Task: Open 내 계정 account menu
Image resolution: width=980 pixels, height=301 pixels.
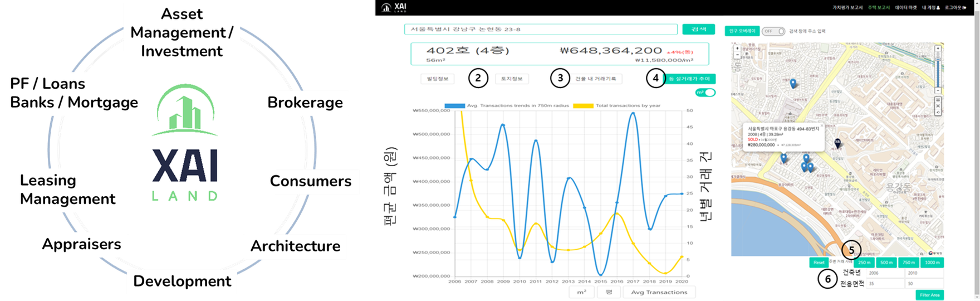Action: [930, 8]
